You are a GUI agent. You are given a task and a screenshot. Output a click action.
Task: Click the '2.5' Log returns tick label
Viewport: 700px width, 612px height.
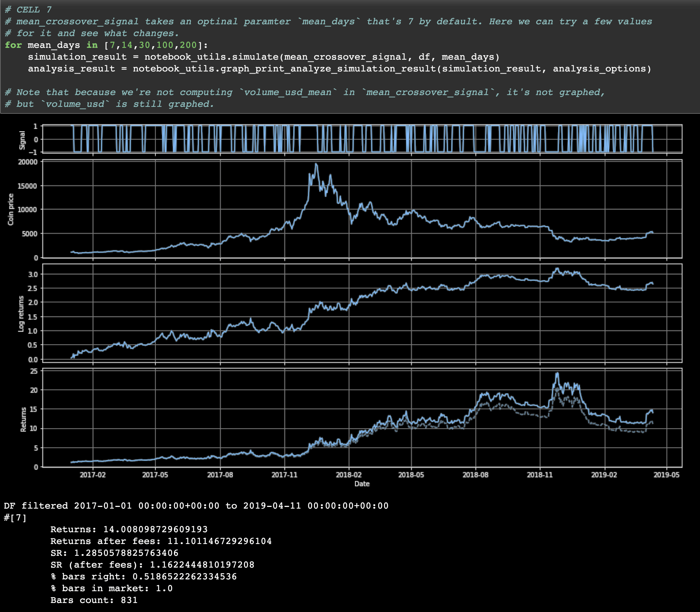pos(33,289)
